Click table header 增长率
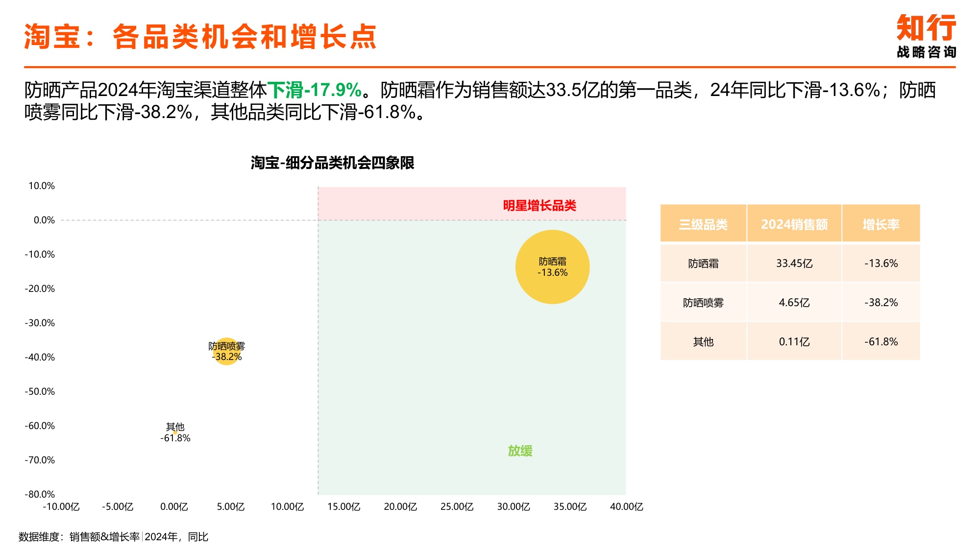 (x=881, y=224)
